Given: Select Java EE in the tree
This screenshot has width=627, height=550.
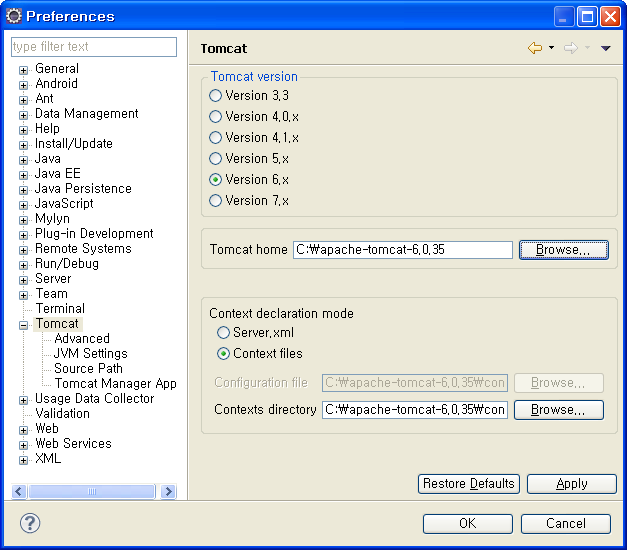Looking at the screenshot, I should click(x=58, y=173).
